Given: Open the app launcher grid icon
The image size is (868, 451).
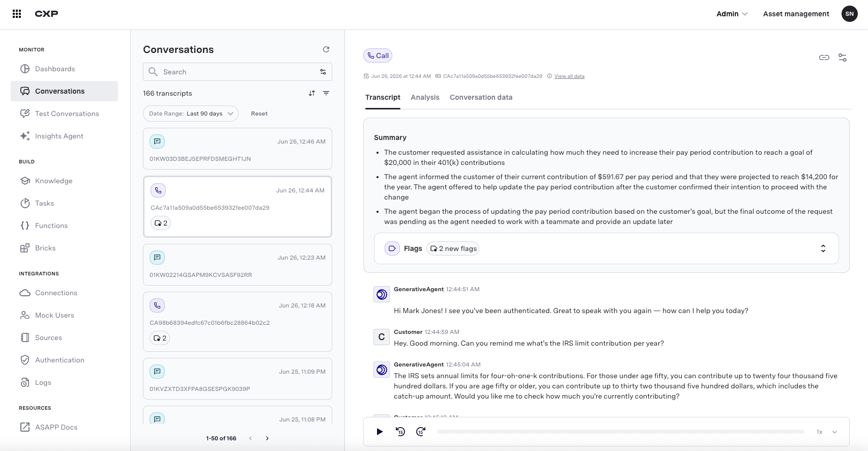Looking at the screenshot, I should point(17,14).
